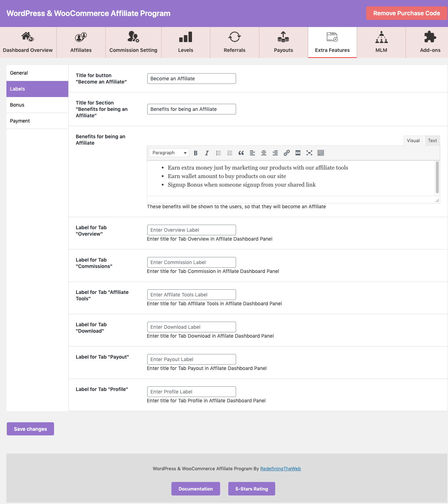Viewport: 448px width, 504px height.
Task: Toggle bold formatting in editor
Action: tap(196, 153)
